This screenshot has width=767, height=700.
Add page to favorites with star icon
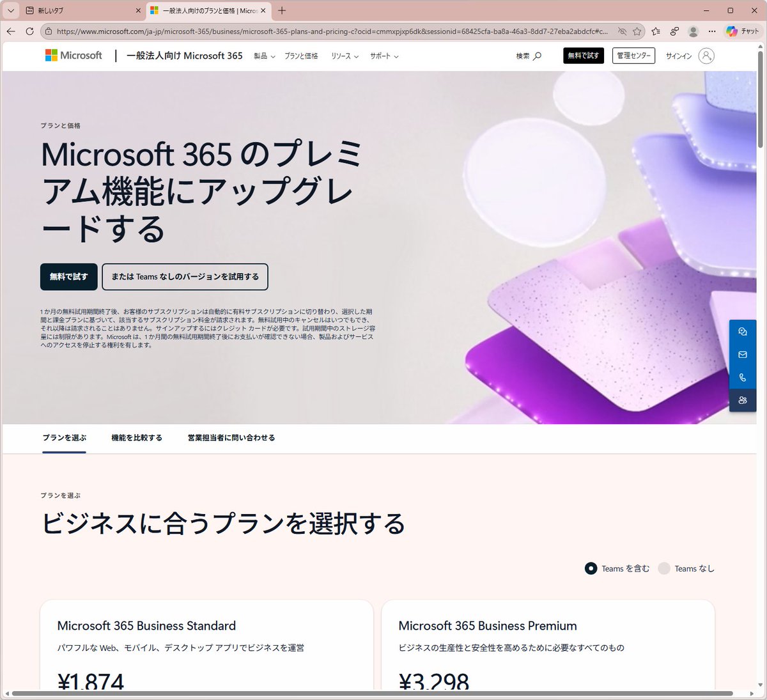click(x=637, y=31)
